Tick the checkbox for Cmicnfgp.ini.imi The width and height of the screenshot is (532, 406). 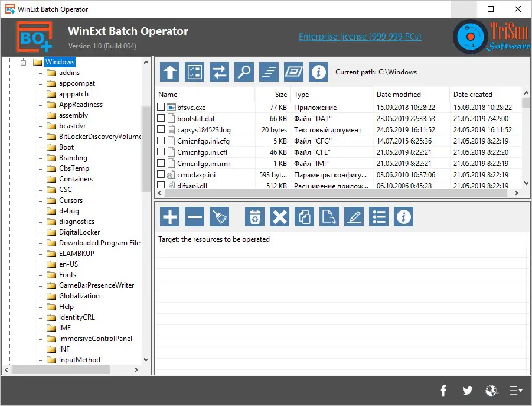[x=161, y=163]
